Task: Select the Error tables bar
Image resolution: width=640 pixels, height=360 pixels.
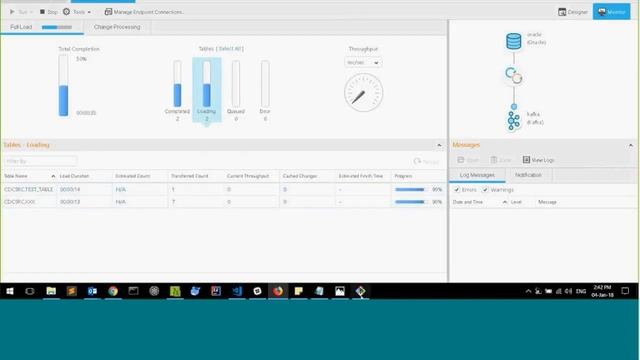Action: [x=265, y=91]
